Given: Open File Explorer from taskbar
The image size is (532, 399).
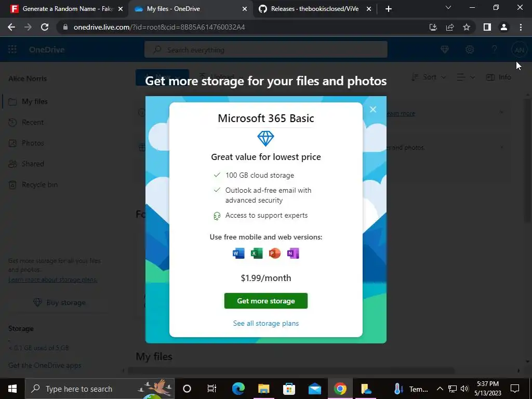Looking at the screenshot, I should click(263, 389).
